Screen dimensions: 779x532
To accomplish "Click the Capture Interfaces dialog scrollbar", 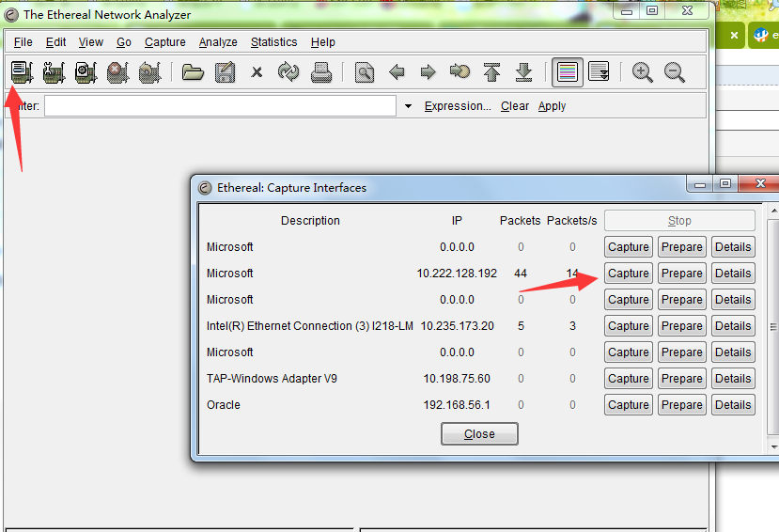I will point(773,327).
